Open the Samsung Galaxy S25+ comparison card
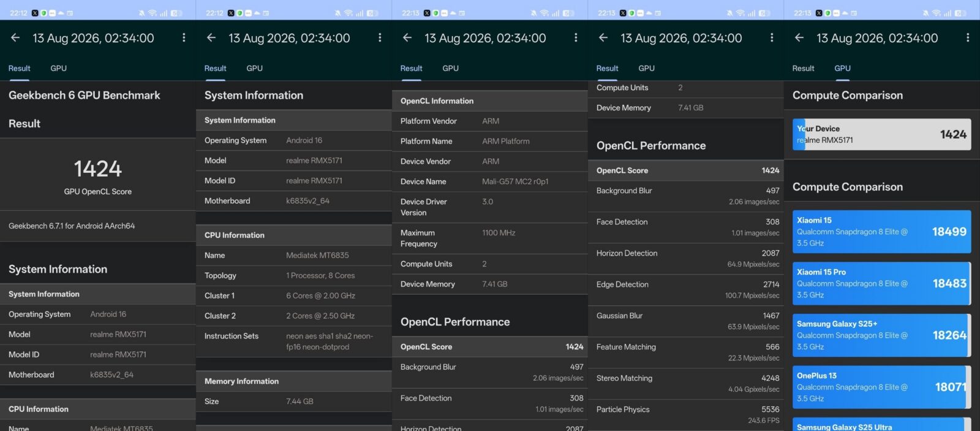980x431 pixels. click(x=882, y=335)
